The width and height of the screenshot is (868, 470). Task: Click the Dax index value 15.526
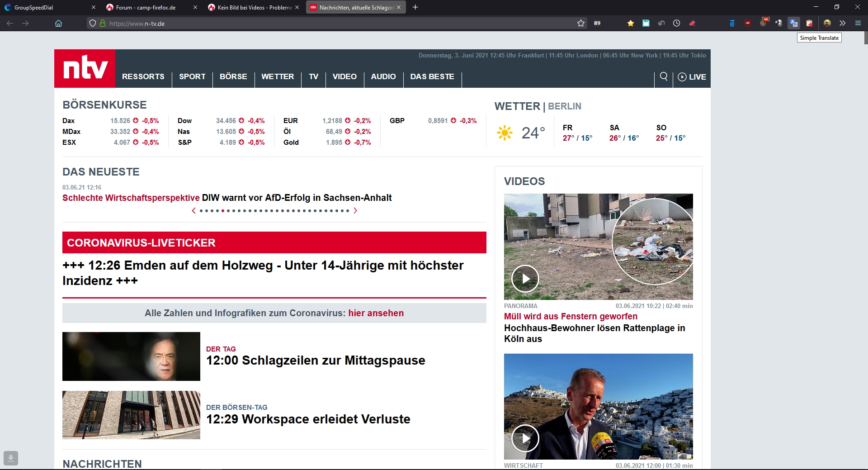(x=120, y=121)
